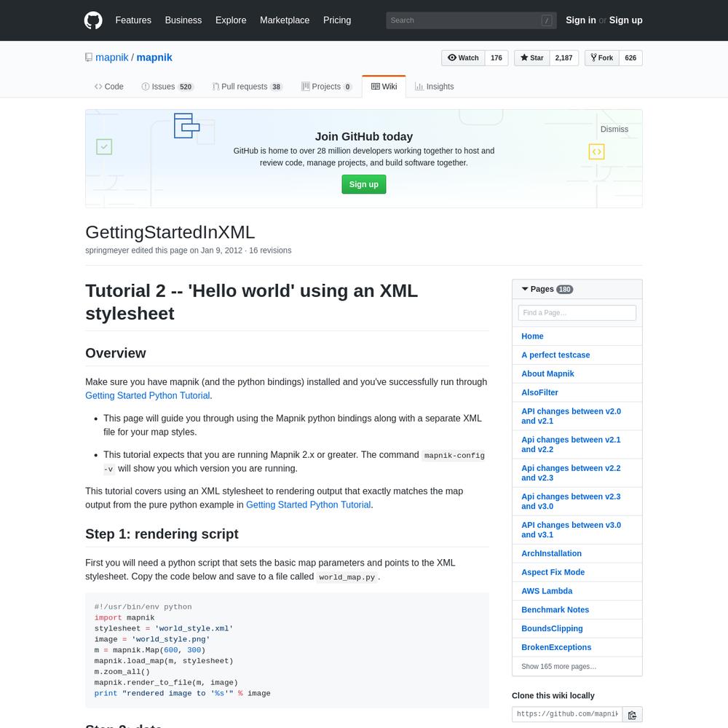Open the Home wiki page
Viewport: 728px width, 728px height.
(x=533, y=336)
